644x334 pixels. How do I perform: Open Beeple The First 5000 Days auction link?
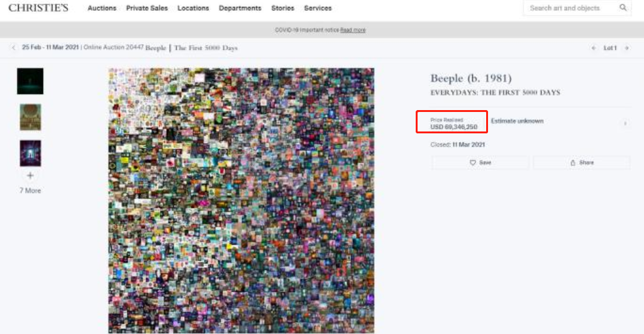coord(191,48)
